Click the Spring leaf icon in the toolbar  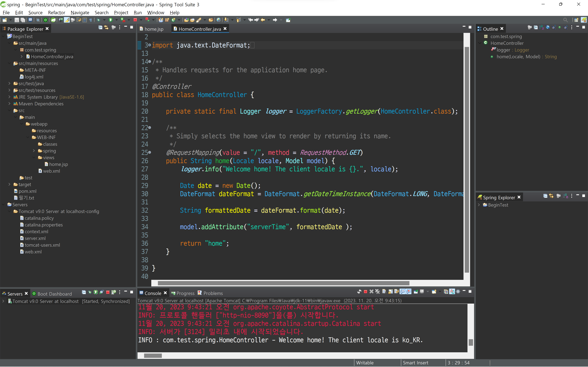pos(53,20)
